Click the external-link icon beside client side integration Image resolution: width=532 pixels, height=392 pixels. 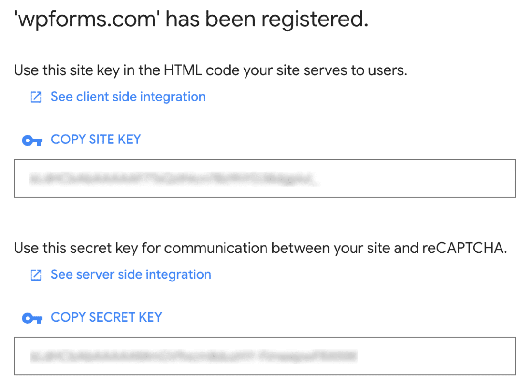(36, 97)
